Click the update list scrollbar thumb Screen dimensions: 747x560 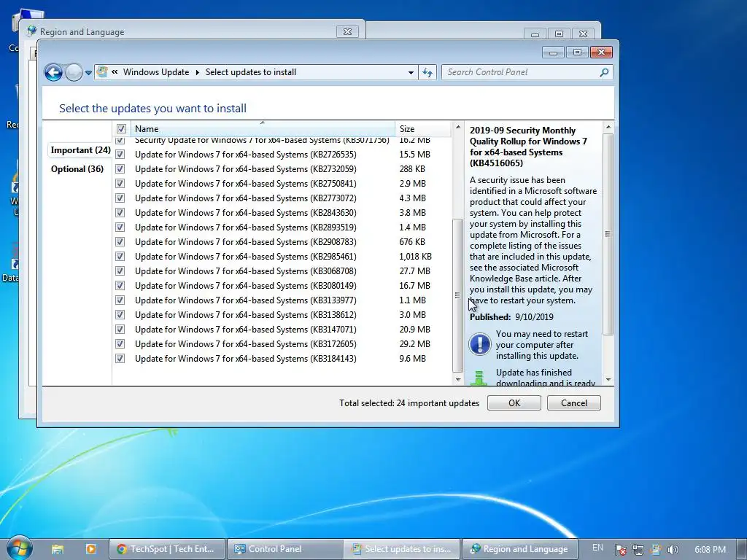click(457, 295)
